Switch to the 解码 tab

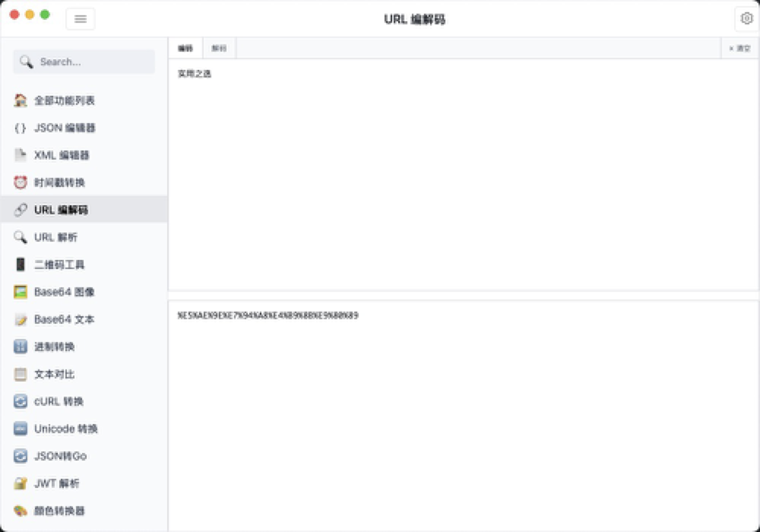click(219, 47)
